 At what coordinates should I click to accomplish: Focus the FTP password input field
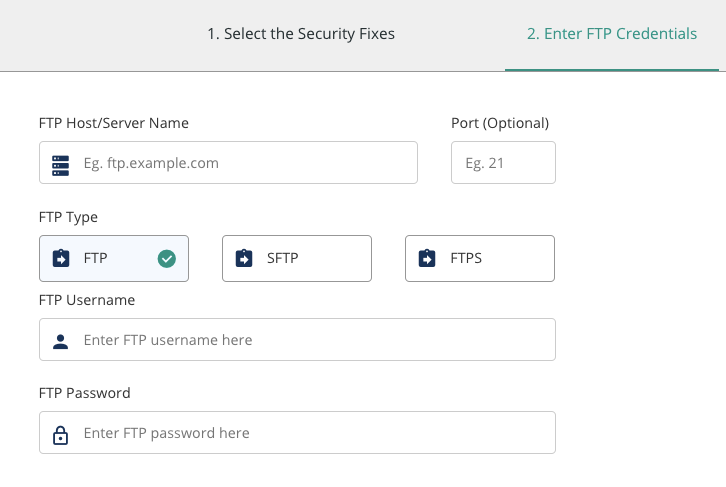(x=310, y=433)
